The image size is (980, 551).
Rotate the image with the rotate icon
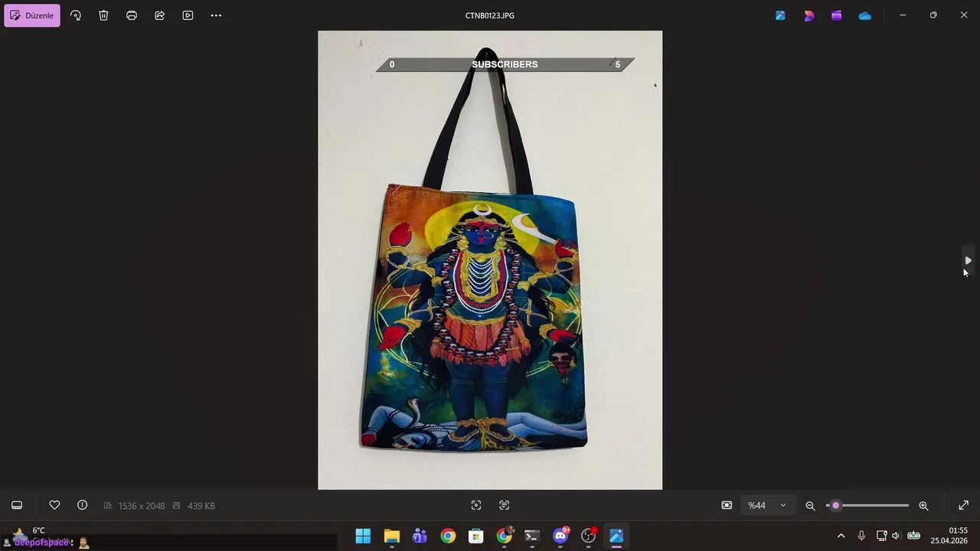[x=75, y=15]
